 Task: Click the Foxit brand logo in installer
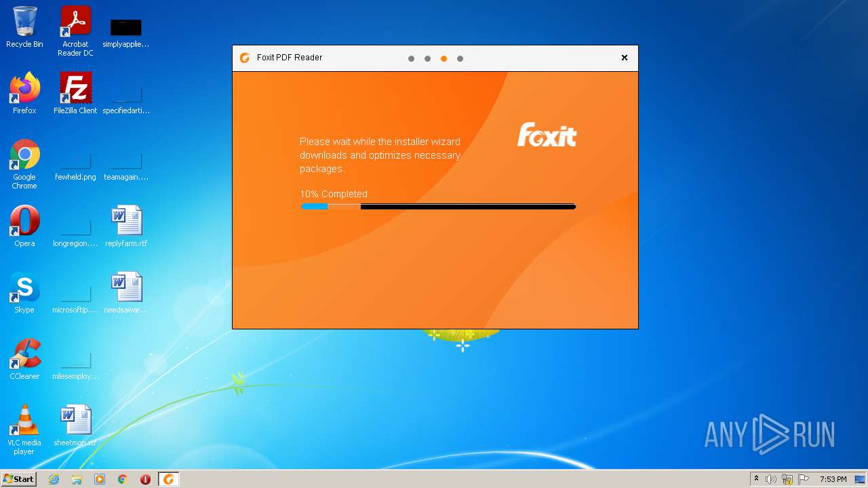[x=547, y=135]
